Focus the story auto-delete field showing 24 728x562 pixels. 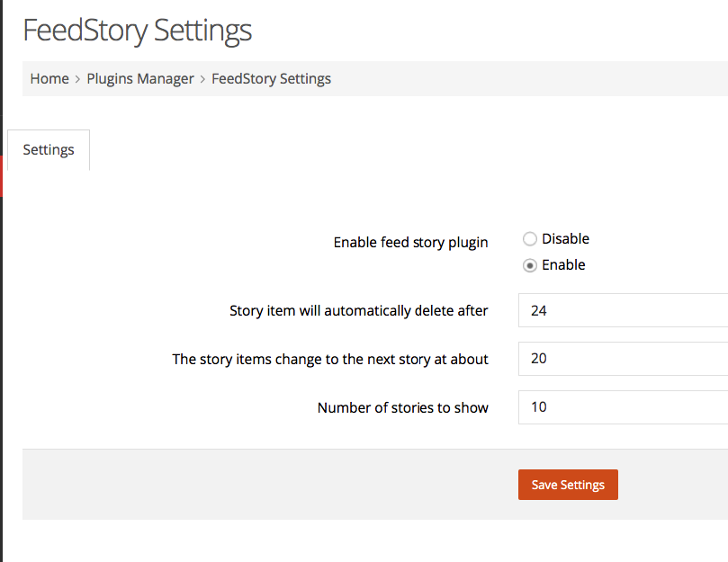tap(623, 310)
